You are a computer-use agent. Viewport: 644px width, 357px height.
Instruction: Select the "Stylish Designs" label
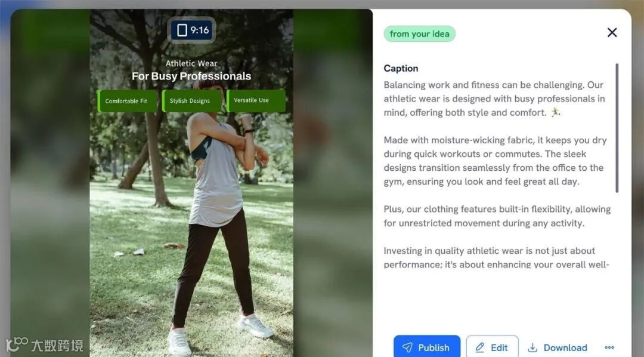pos(191,101)
